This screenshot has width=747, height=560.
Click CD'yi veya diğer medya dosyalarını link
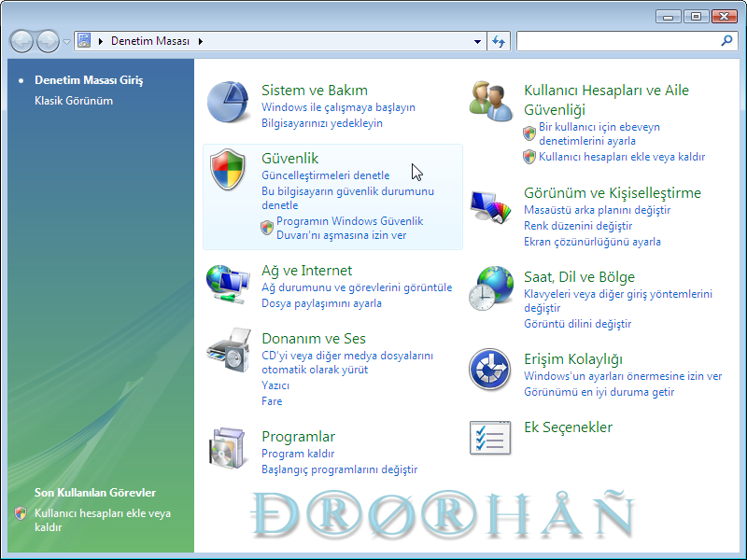[347, 362]
